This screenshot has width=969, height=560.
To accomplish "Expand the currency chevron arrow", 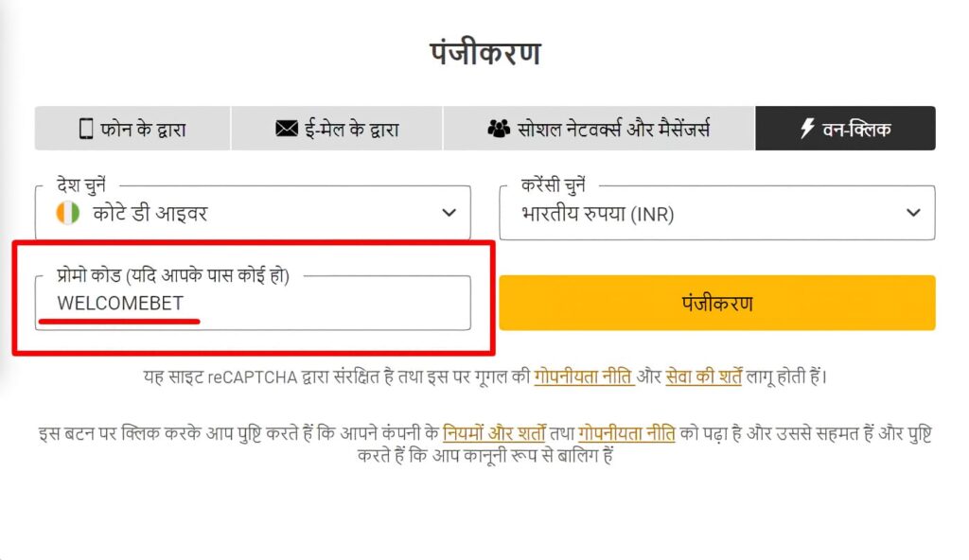I will [913, 213].
